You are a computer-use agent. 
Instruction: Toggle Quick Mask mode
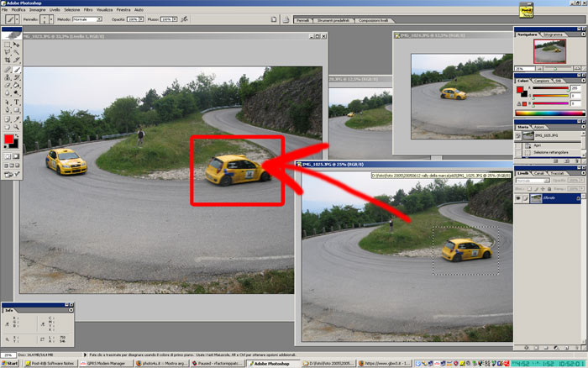(x=16, y=156)
